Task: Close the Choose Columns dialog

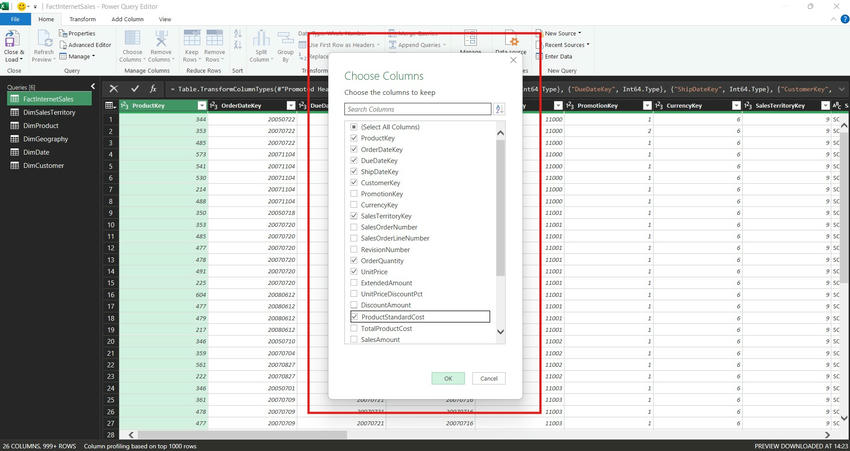Action: 513,60
